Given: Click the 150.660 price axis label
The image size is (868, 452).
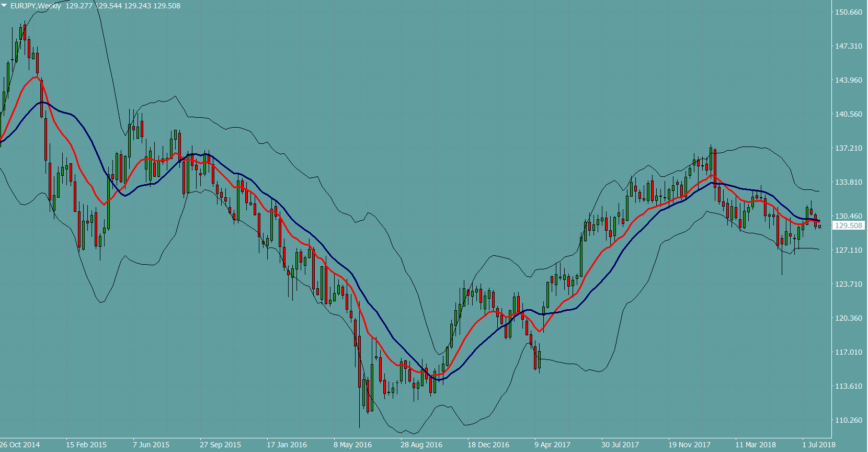Looking at the screenshot, I should tap(848, 12).
